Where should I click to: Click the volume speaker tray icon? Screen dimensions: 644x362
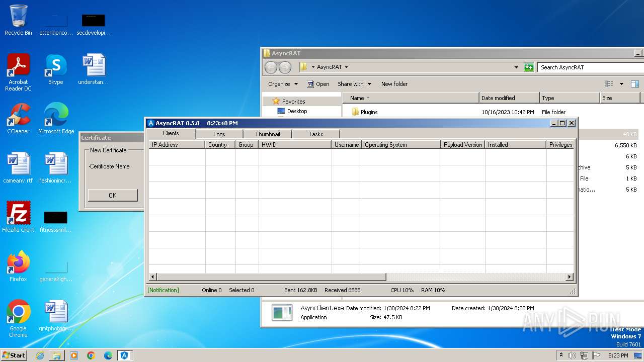(572, 355)
